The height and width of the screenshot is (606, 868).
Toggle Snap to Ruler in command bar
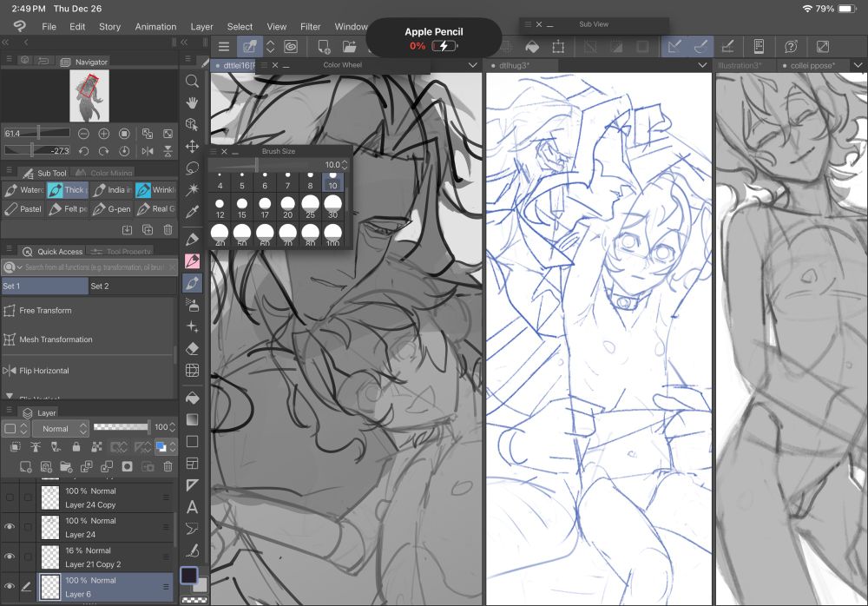tap(674, 47)
